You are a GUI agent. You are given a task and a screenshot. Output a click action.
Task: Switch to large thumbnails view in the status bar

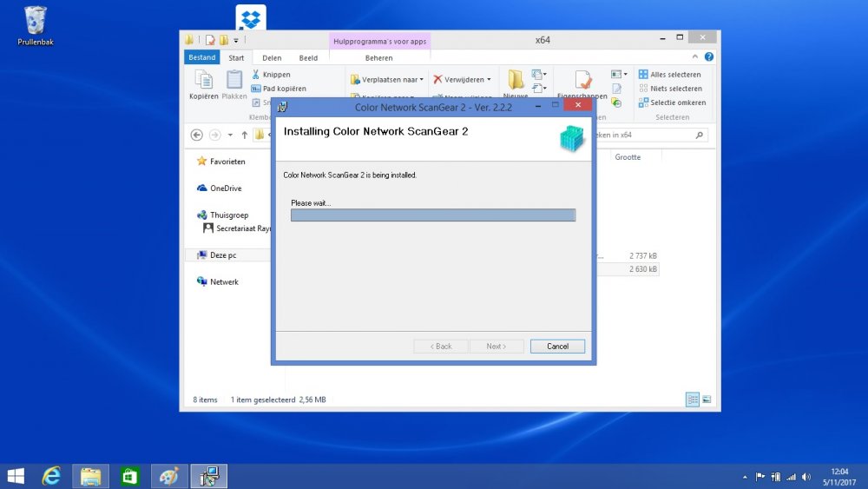pos(707,400)
